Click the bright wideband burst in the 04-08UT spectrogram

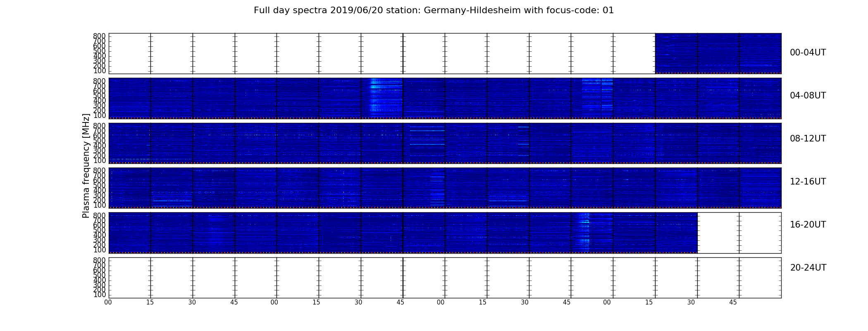[385, 98]
